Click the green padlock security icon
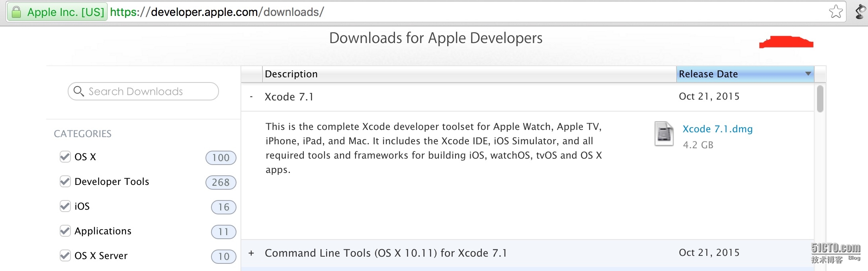The width and height of the screenshot is (868, 271). [16, 12]
